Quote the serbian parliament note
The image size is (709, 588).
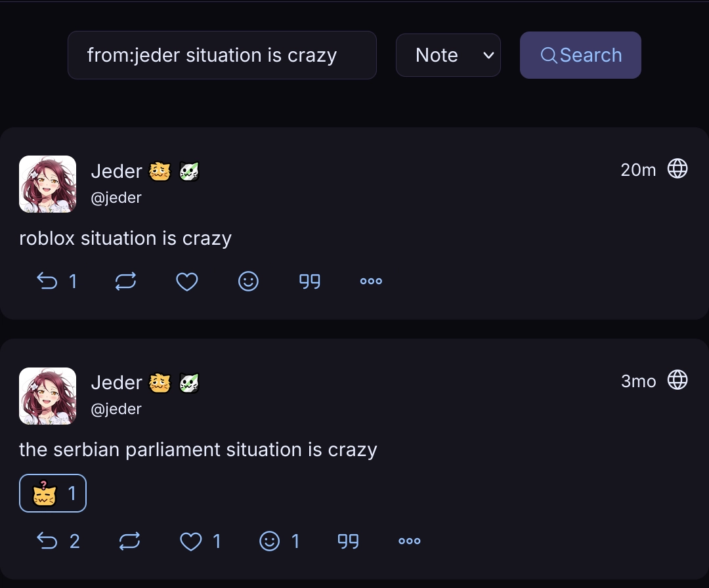click(x=348, y=541)
